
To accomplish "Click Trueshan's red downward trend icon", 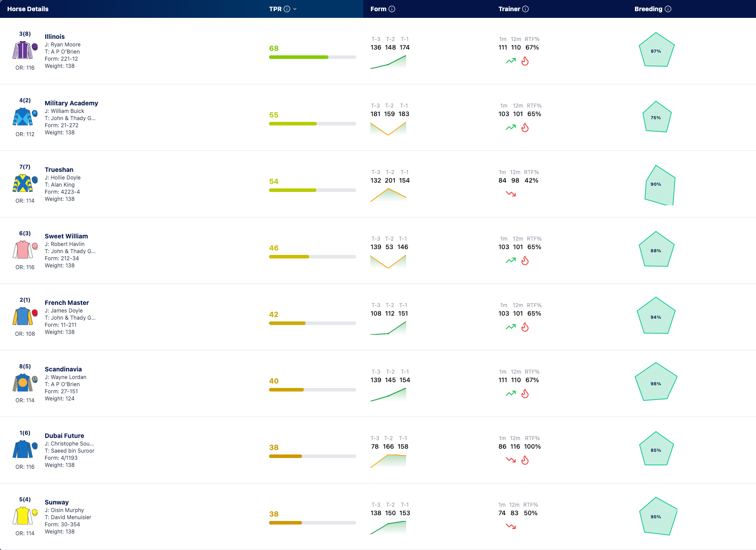I will 511,194.
